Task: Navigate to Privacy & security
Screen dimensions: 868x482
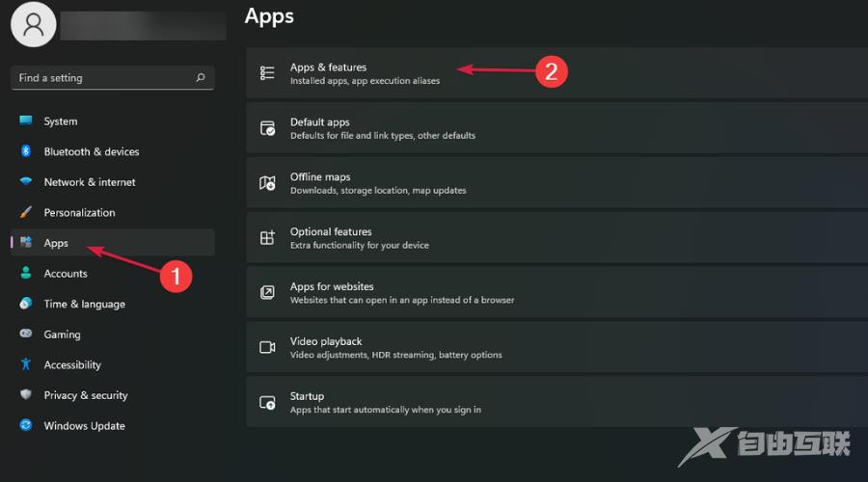Action: point(113,395)
